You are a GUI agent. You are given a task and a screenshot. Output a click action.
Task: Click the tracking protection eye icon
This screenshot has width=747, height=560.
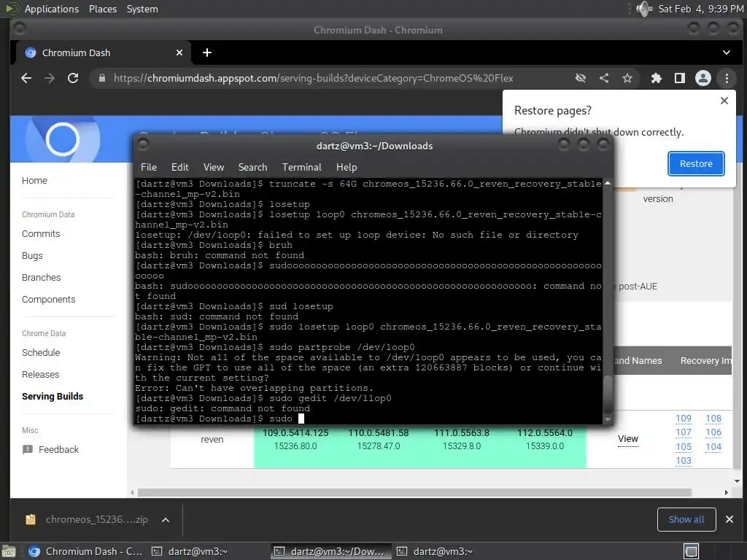[580, 78]
